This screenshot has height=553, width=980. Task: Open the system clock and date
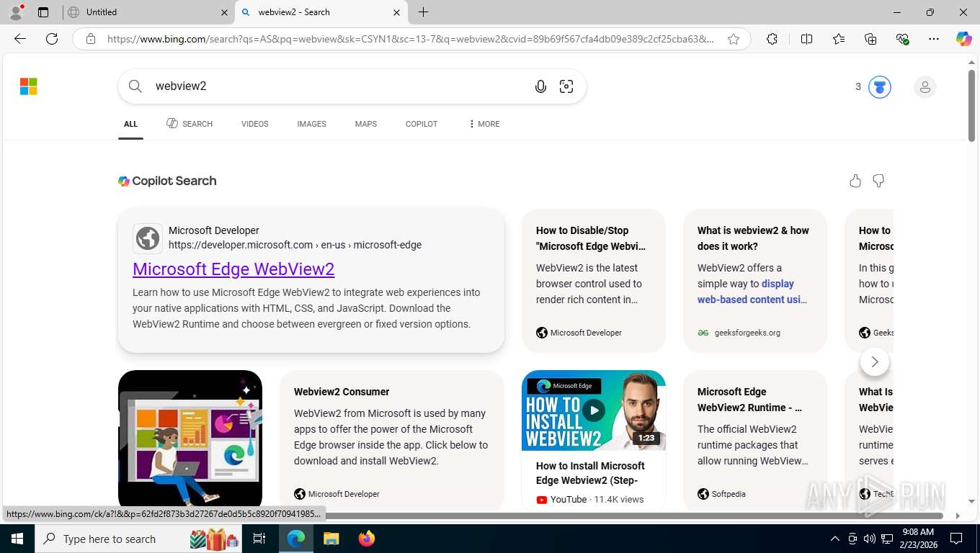coord(917,539)
